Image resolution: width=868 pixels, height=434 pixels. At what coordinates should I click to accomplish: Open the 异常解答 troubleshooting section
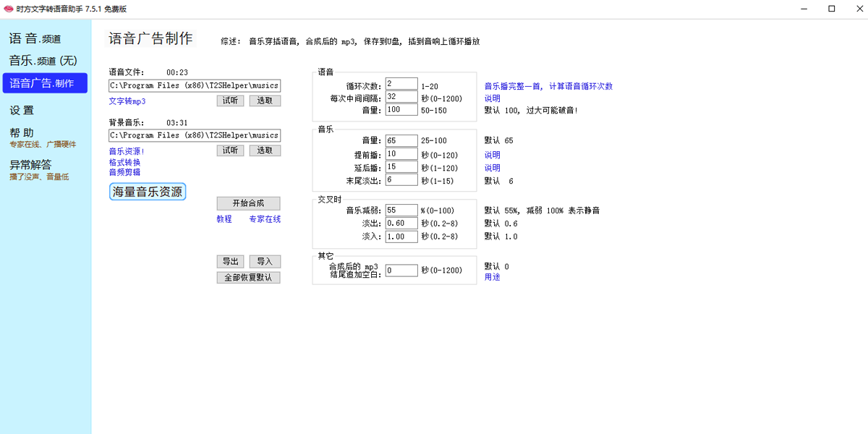coord(30,165)
